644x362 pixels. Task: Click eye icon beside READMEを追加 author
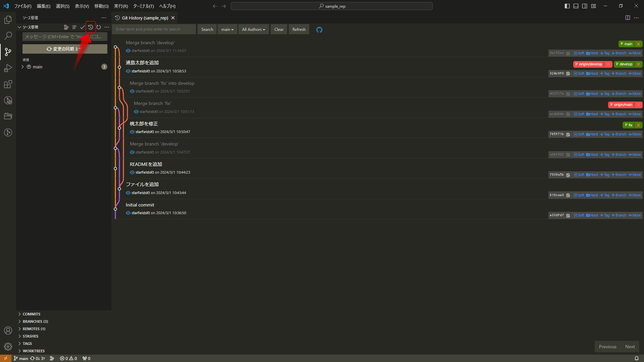point(132,172)
